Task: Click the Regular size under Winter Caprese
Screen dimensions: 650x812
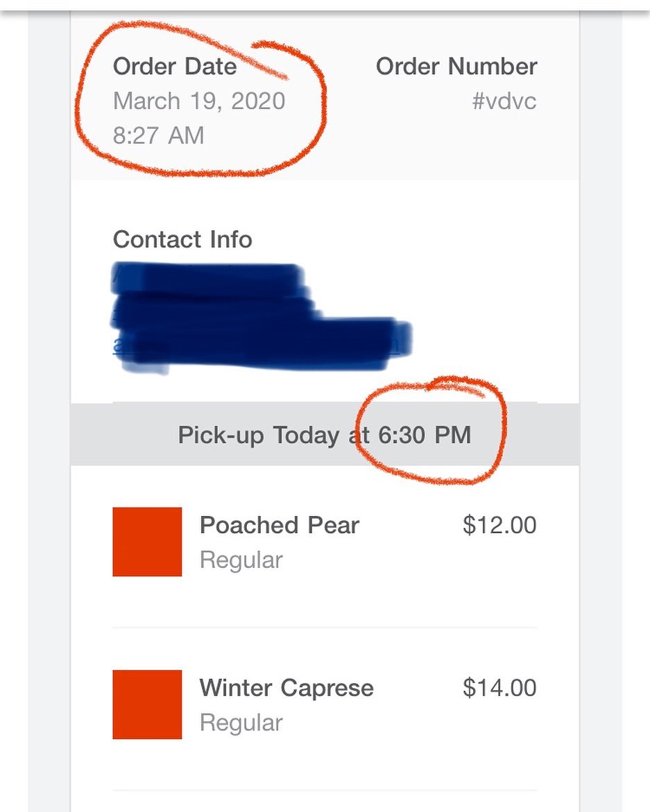Action: (241, 723)
